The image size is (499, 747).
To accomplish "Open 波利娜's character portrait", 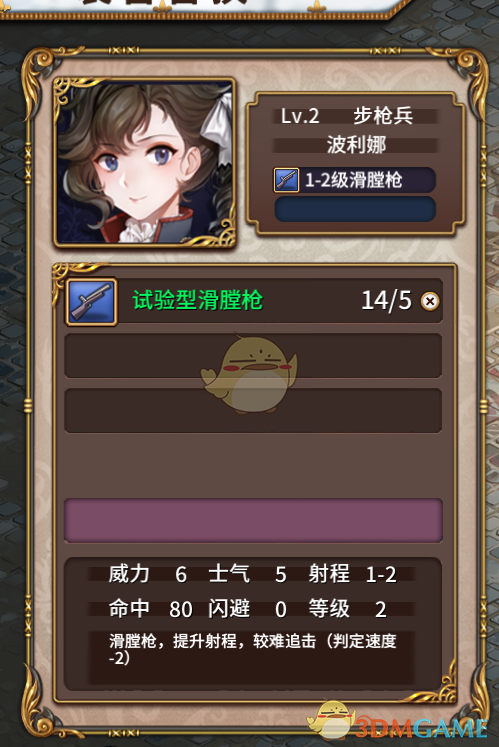I will 144,163.
